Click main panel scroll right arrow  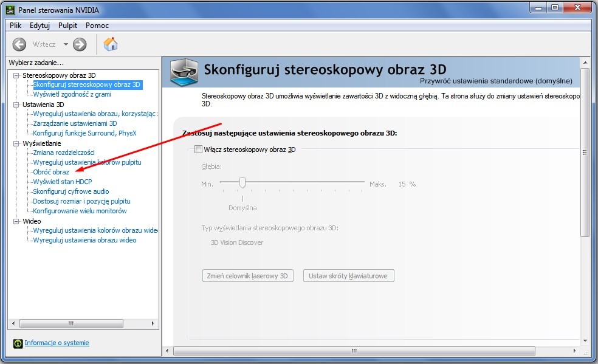(x=575, y=351)
